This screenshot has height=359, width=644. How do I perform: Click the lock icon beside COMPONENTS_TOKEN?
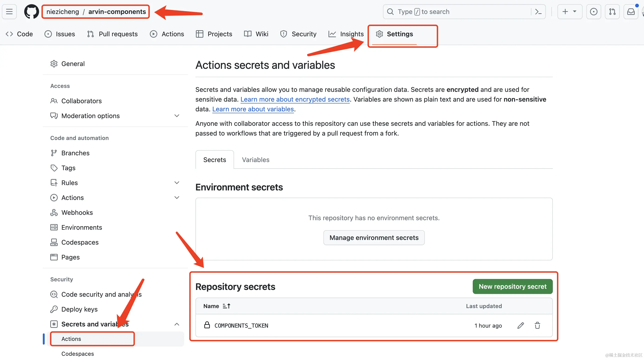pos(207,325)
